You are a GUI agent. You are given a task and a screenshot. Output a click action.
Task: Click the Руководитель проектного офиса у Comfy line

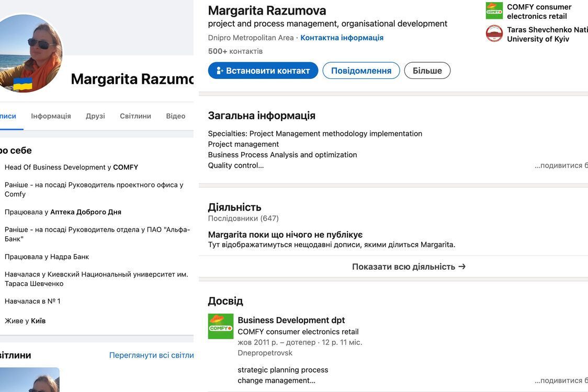[x=94, y=189]
